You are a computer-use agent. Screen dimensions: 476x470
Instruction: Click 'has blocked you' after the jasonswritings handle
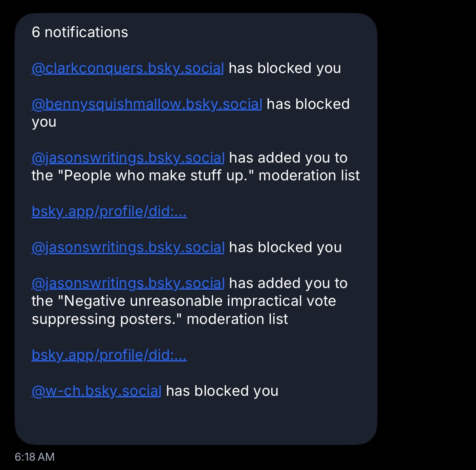tap(285, 247)
